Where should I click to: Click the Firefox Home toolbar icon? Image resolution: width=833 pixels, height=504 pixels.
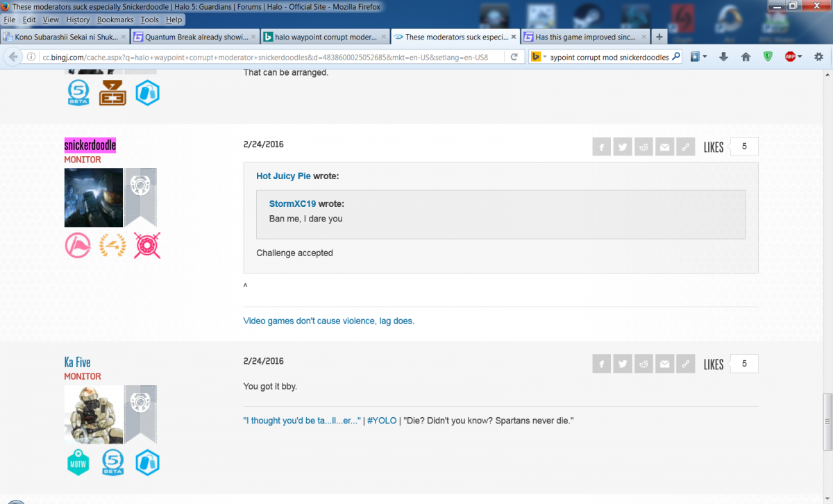746,57
